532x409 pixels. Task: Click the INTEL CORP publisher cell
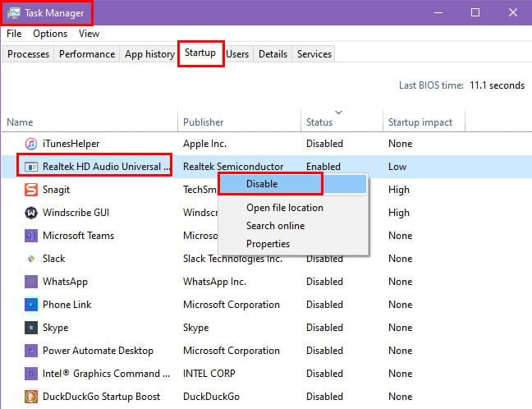tap(209, 374)
